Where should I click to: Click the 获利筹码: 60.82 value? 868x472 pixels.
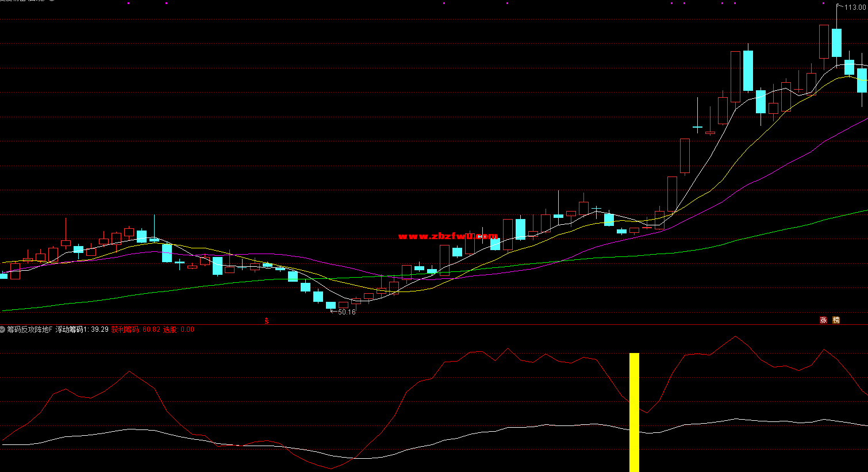[x=136, y=329]
